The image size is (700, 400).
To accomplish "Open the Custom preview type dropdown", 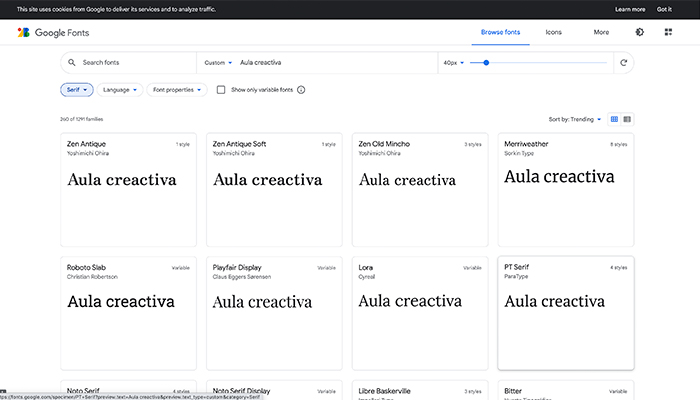I will (218, 63).
